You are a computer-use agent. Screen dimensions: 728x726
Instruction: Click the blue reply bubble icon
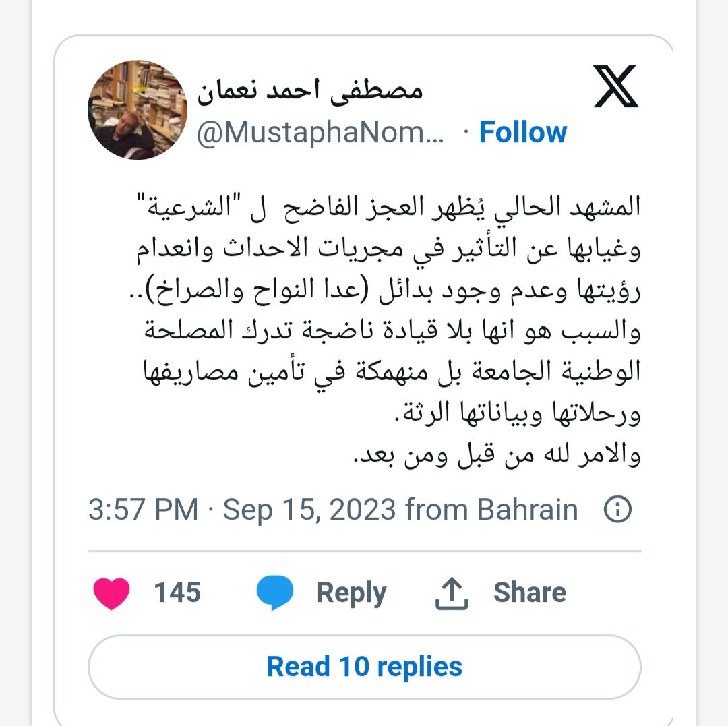tap(275, 593)
